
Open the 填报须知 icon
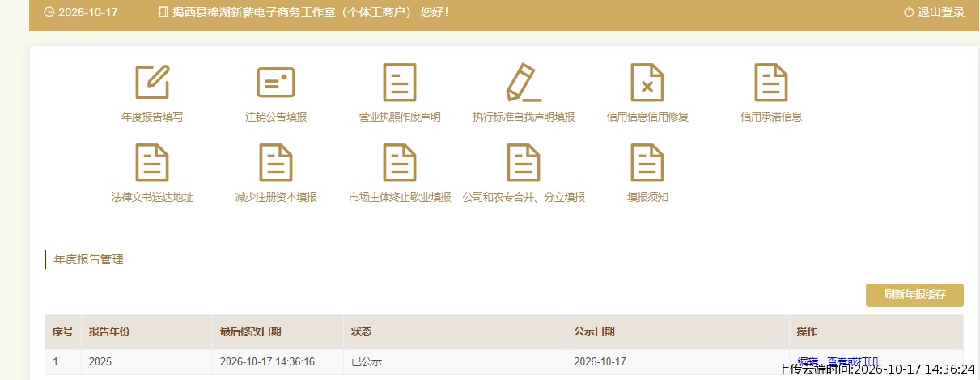pyautogui.click(x=647, y=162)
